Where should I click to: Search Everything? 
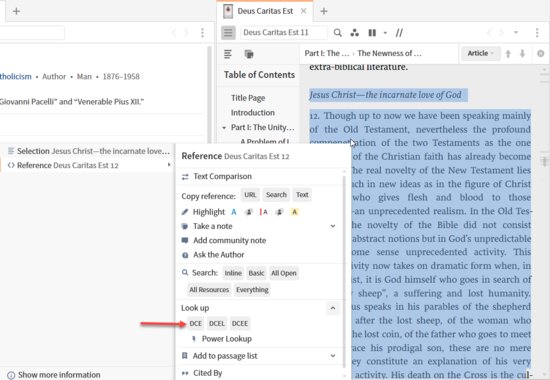point(252,290)
